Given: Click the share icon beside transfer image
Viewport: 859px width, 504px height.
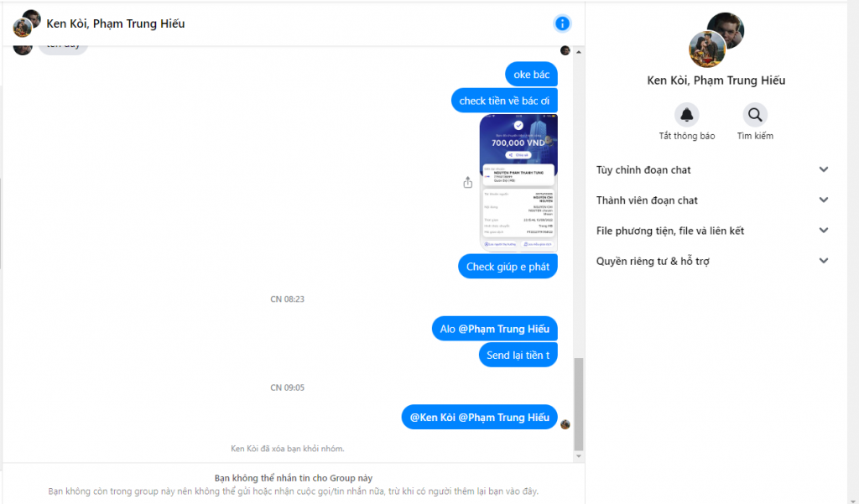Looking at the screenshot, I should pos(467,183).
